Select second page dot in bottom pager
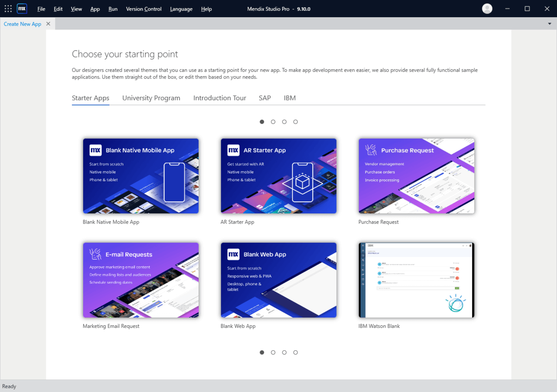 point(273,352)
